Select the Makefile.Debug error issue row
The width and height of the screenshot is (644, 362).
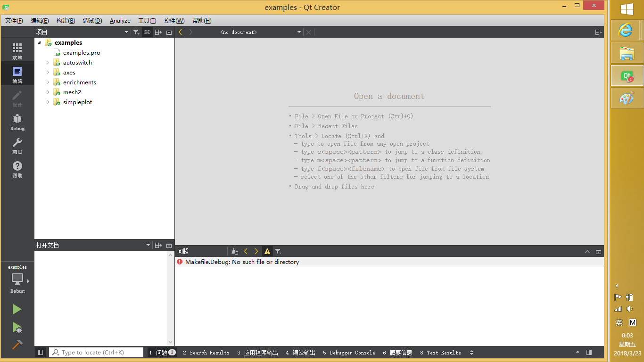pyautogui.click(x=389, y=262)
